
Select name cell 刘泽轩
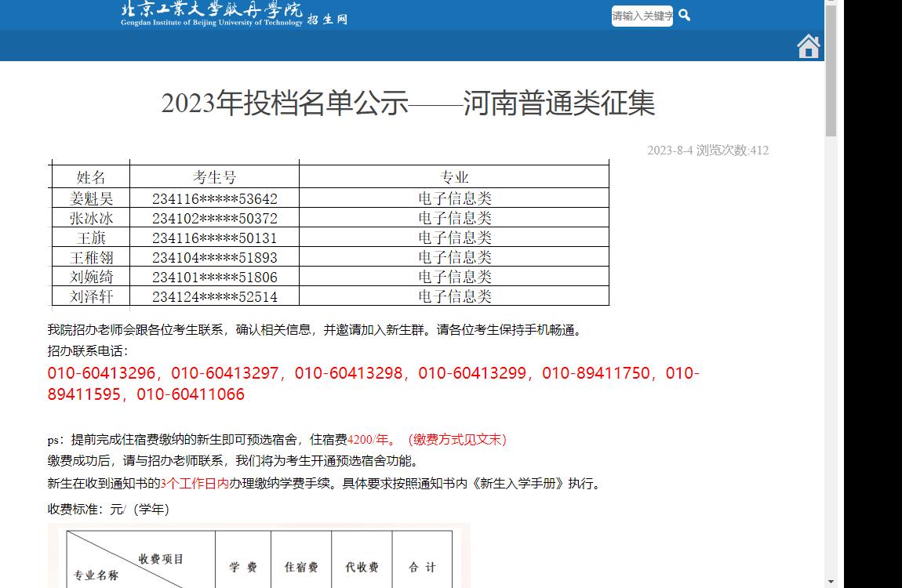tap(91, 296)
